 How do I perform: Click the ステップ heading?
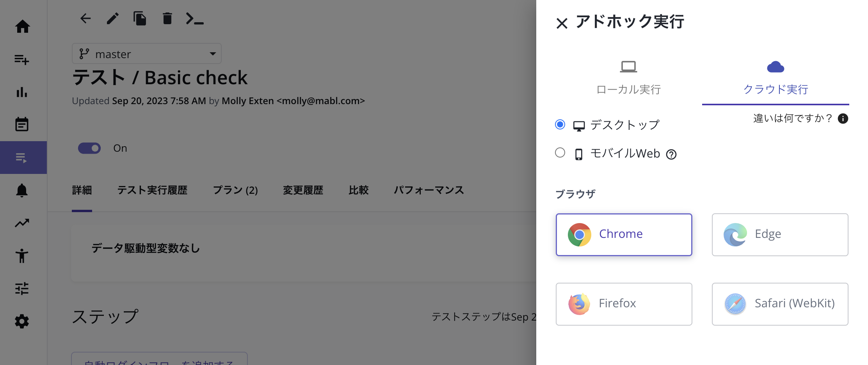(105, 317)
